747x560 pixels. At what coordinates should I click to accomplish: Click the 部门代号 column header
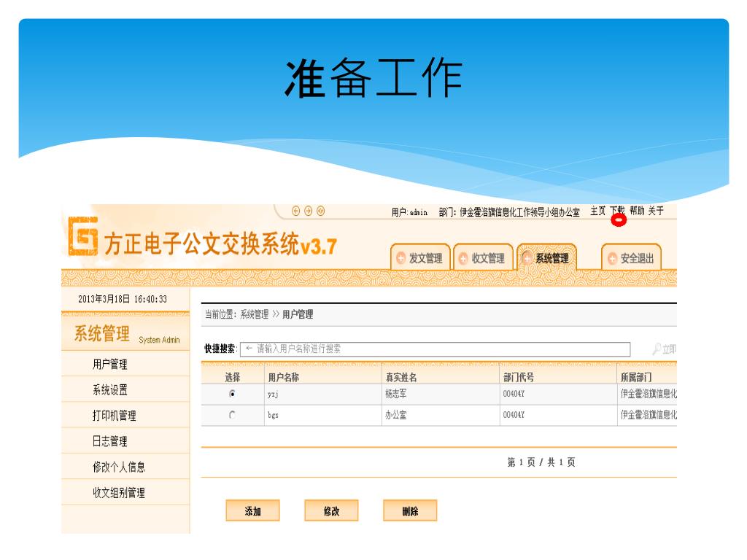click(519, 377)
